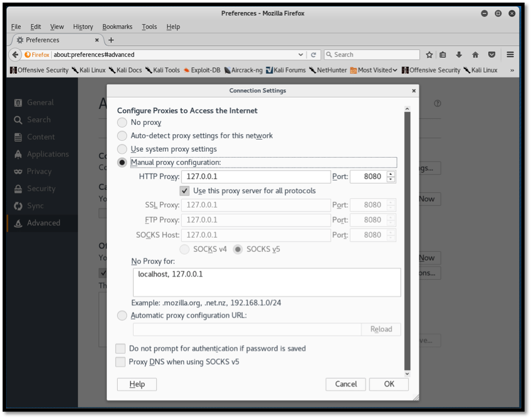
Task: Open a new tab with plus icon
Action: [x=111, y=40]
